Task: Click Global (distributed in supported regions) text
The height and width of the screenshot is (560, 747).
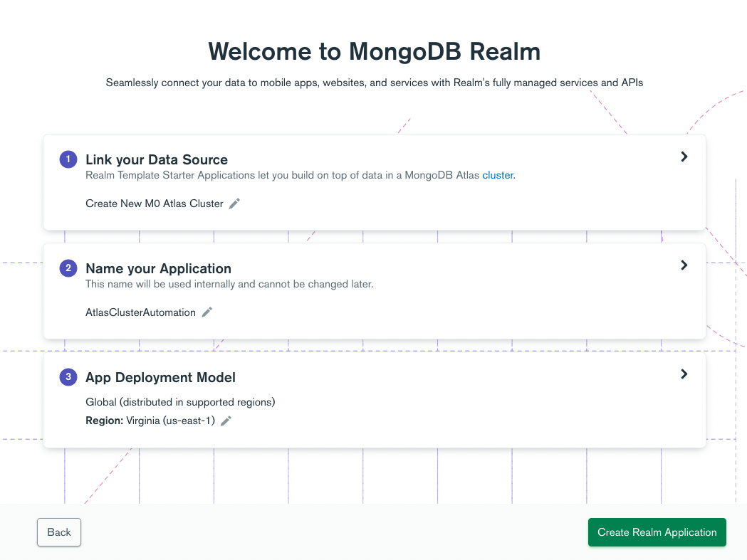Action: pos(181,402)
